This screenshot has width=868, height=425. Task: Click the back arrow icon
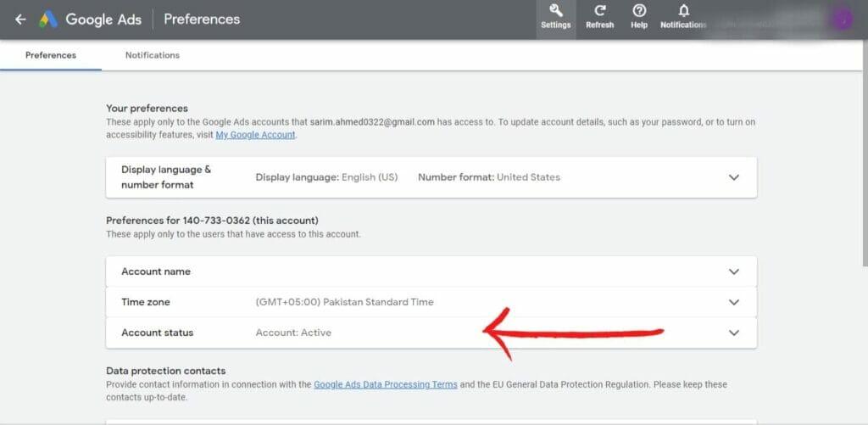[x=20, y=20]
